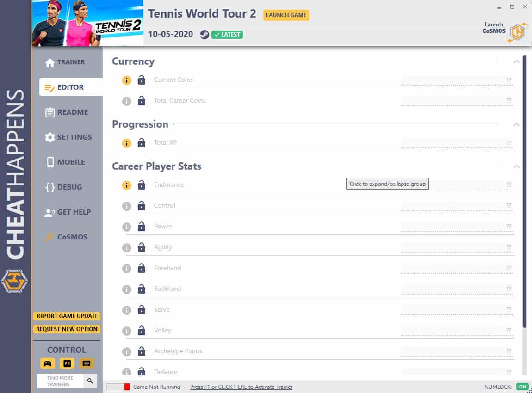This screenshot has width=532, height=393.
Task: Toggle the lock for Serve
Action: [x=142, y=310]
